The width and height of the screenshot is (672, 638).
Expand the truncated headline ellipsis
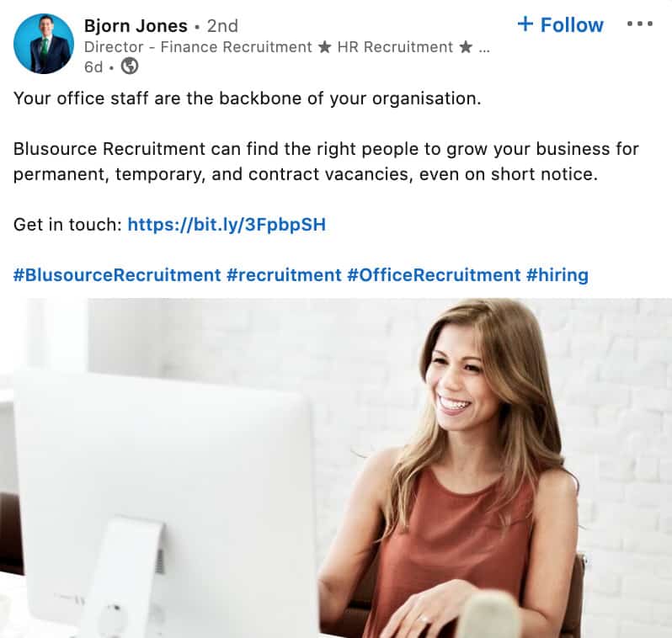484,50
